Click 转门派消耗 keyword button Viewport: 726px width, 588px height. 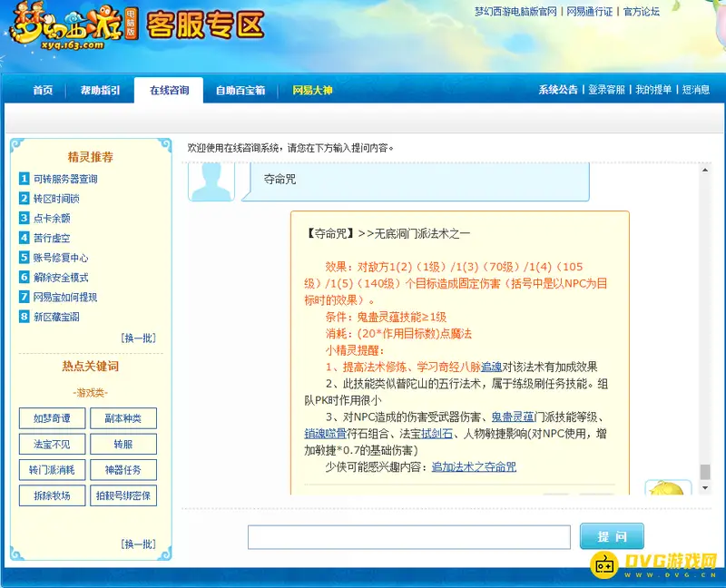[53, 469]
